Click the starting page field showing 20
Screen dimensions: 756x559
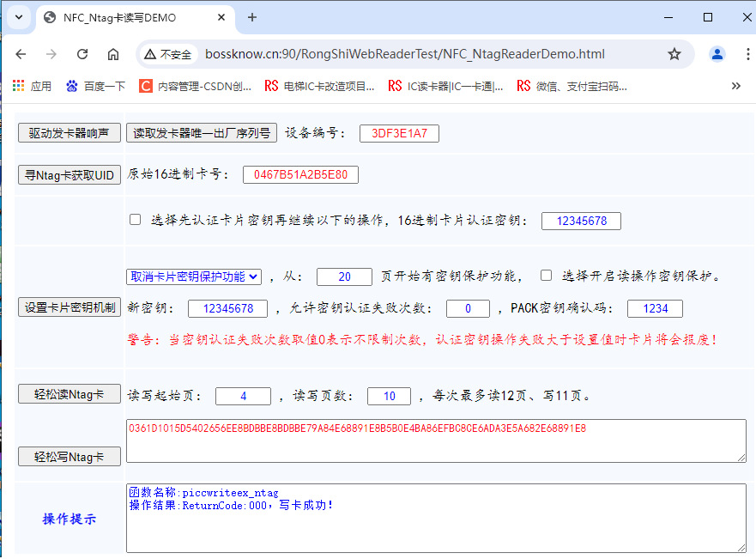click(344, 276)
